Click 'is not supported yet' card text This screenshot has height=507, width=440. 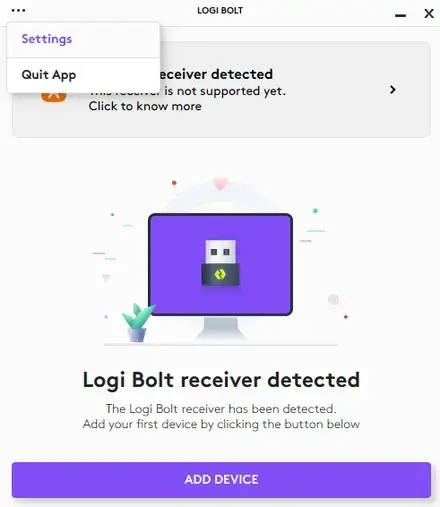tap(225, 91)
